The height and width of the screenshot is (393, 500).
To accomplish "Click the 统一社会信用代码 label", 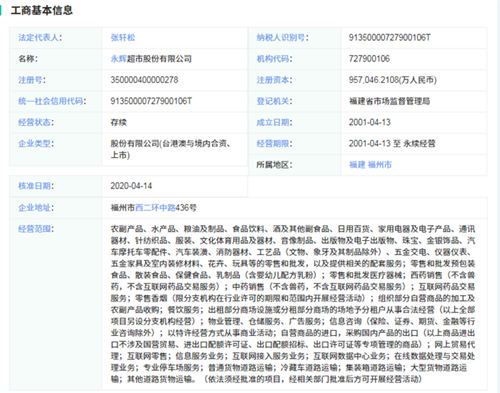I will 52,101.
